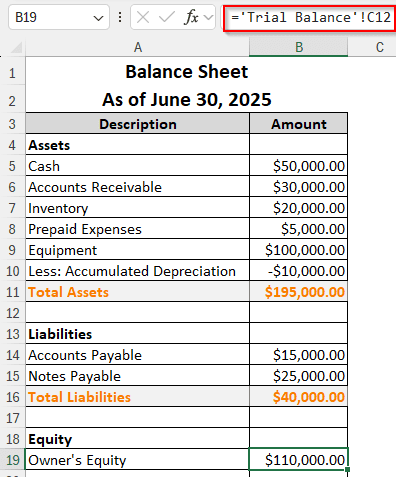Click the "Accounts Payable" cell
The height and width of the screenshot is (477, 396).
138,355
